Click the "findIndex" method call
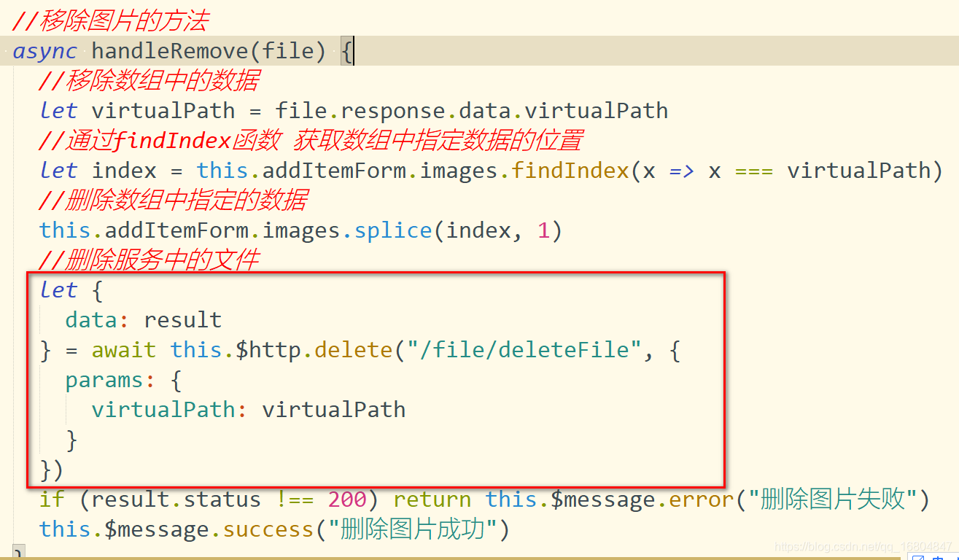The height and width of the screenshot is (560, 959). click(x=570, y=171)
